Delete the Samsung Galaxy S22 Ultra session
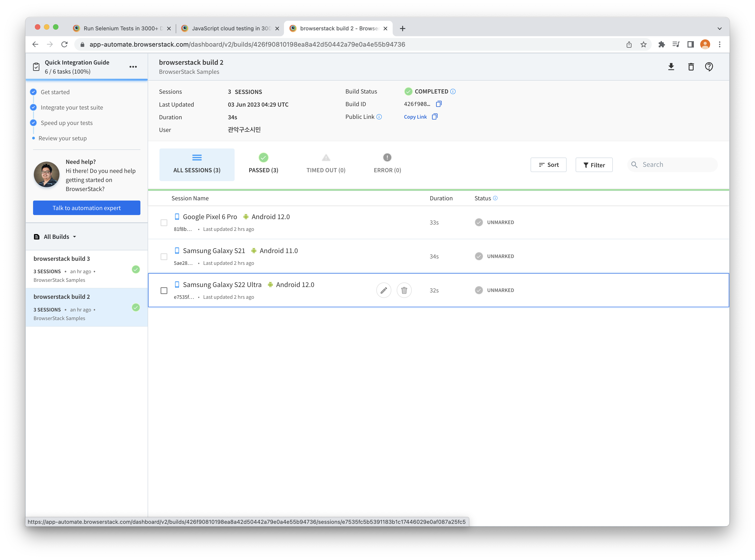The image size is (755, 560). [x=404, y=290]
